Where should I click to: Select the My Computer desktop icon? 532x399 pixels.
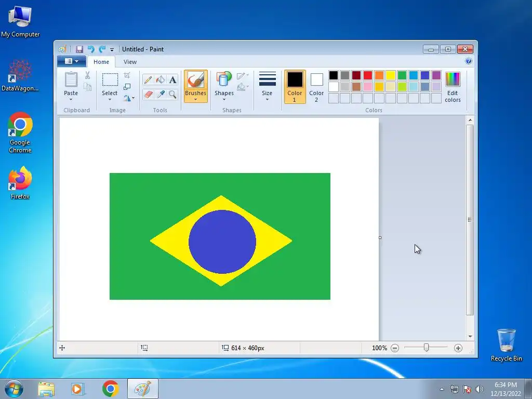pyautogui.click(x=20, y=21)
